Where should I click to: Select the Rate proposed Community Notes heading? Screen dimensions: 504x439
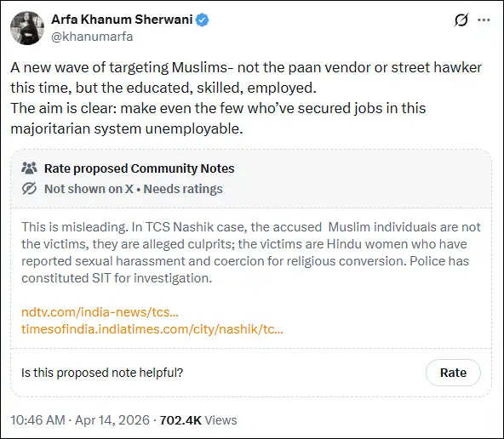point(139,168)
